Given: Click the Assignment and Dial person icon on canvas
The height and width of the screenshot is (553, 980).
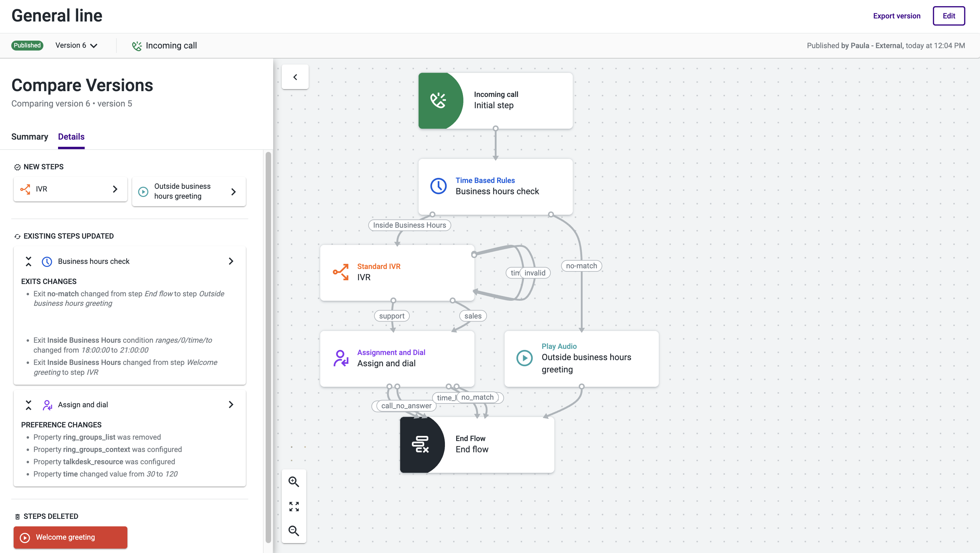Looking at the screenshot, I should click(340, 358).
